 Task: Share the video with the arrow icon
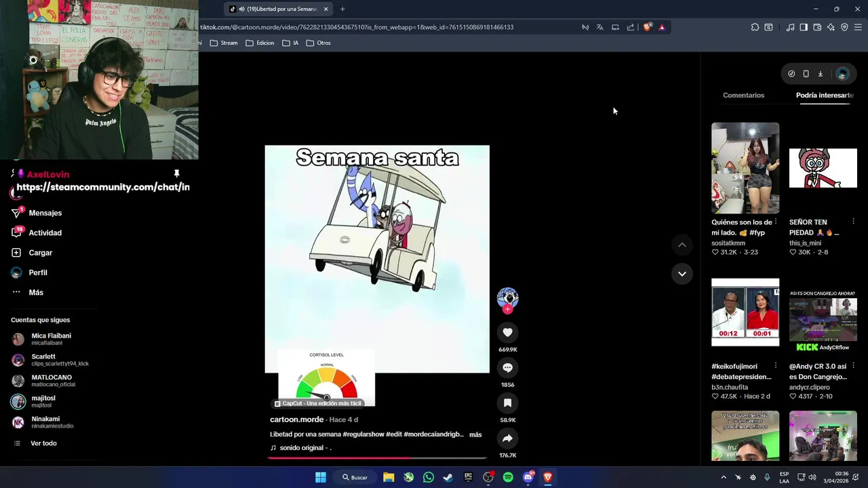pyautogui.click(x=507, y=438)
